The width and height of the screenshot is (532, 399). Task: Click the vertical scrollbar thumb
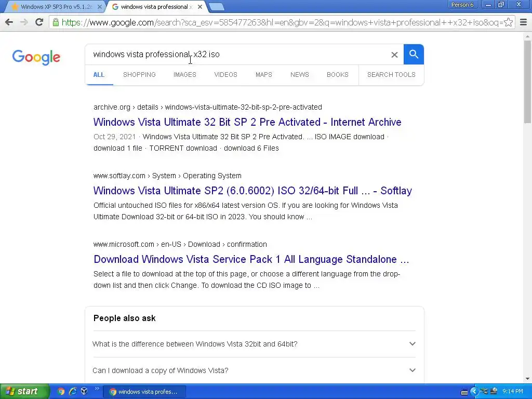point(528,82)
